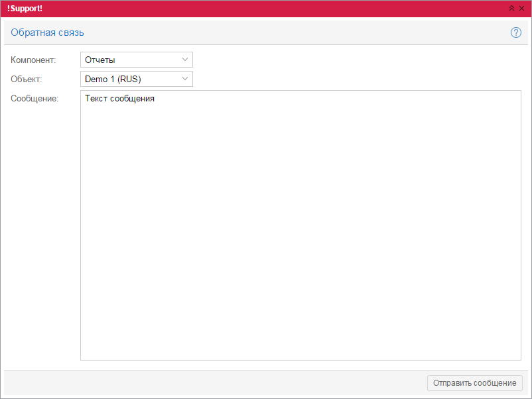Click the Объект: label
Image resolution: width=532 pixels, height=399 pixels.
click(27, 80)
